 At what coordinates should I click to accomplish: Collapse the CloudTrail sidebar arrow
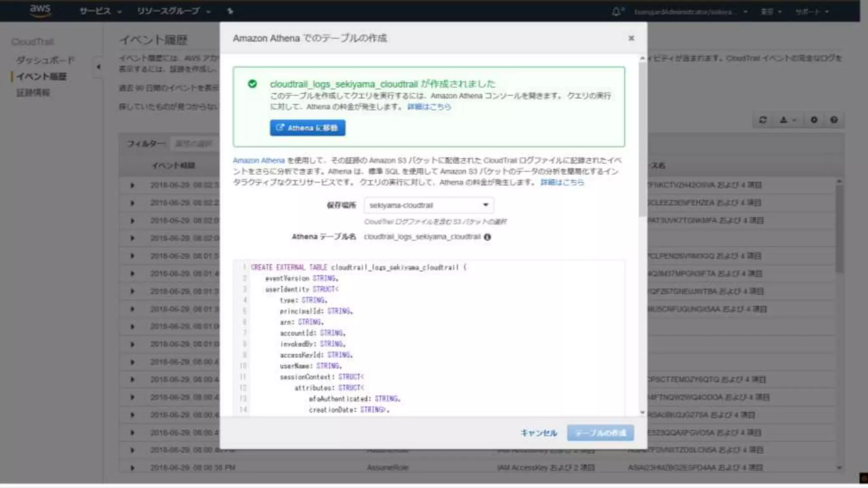tap(98, 67)
